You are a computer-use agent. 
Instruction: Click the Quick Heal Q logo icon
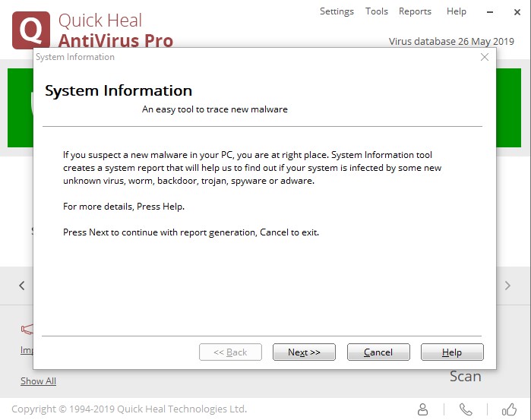31,30
